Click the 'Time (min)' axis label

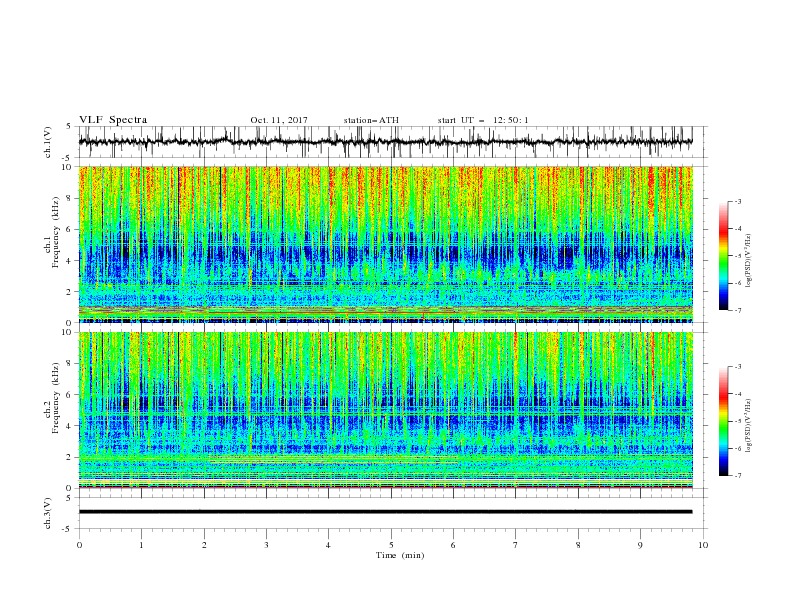[400, 555]
